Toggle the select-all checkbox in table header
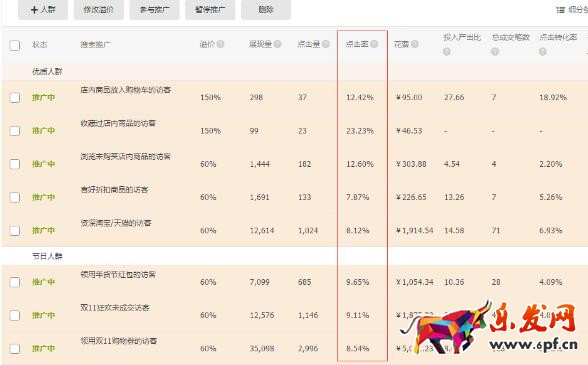The image size is (588, 365). pyautogui.click(x=15, y=46)
